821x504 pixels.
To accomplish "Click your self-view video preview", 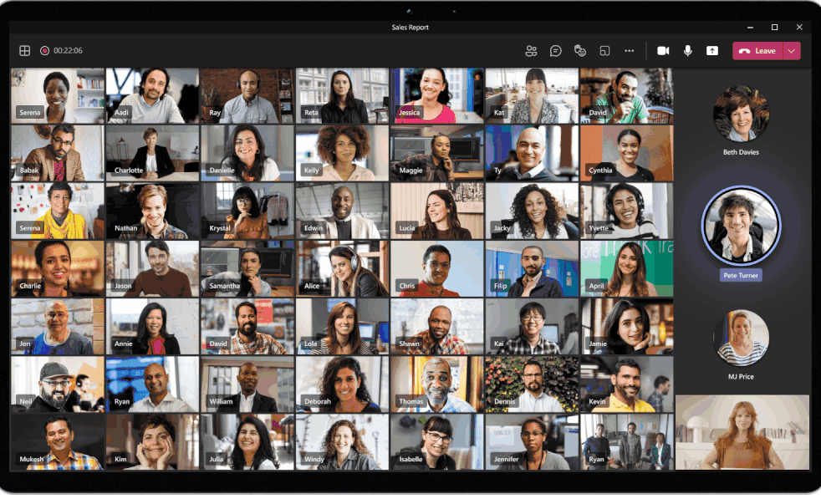I will tap(742, 432).
